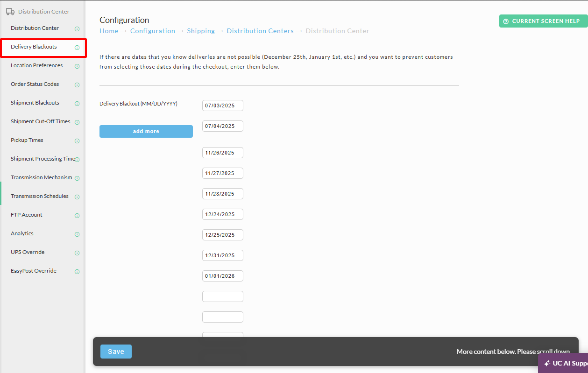
Task: Click the info icon next to Location Preferences
Action: [x=77, y=66]
